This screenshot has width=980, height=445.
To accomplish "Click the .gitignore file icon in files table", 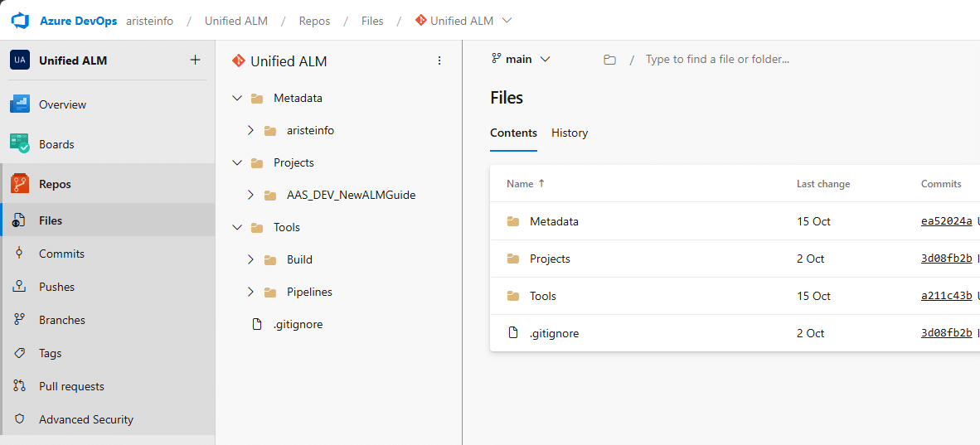I will [x=513, y=333].
